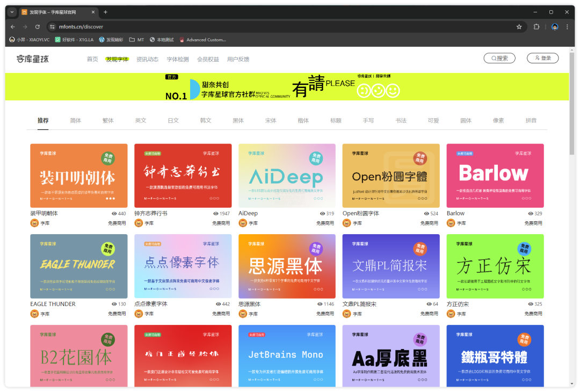Select the 简体 category tab
The width and height of the screenshot is (580, 392).
point(76,121)
